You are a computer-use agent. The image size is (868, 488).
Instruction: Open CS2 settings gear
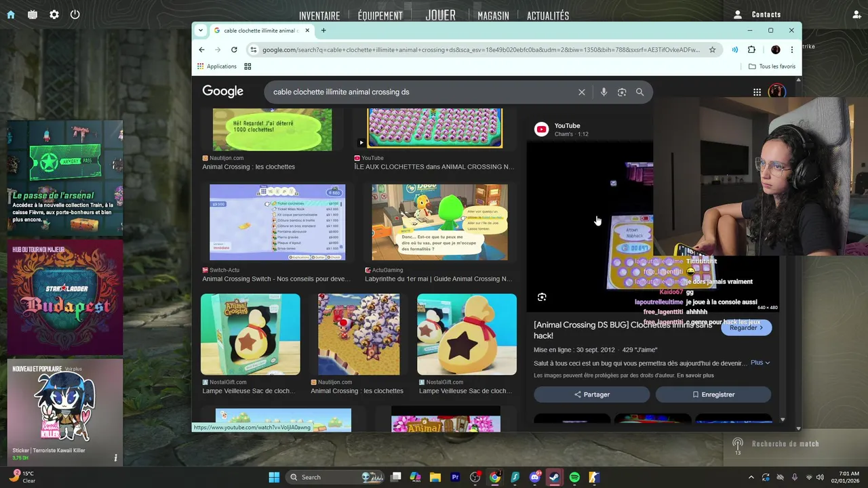54,14
